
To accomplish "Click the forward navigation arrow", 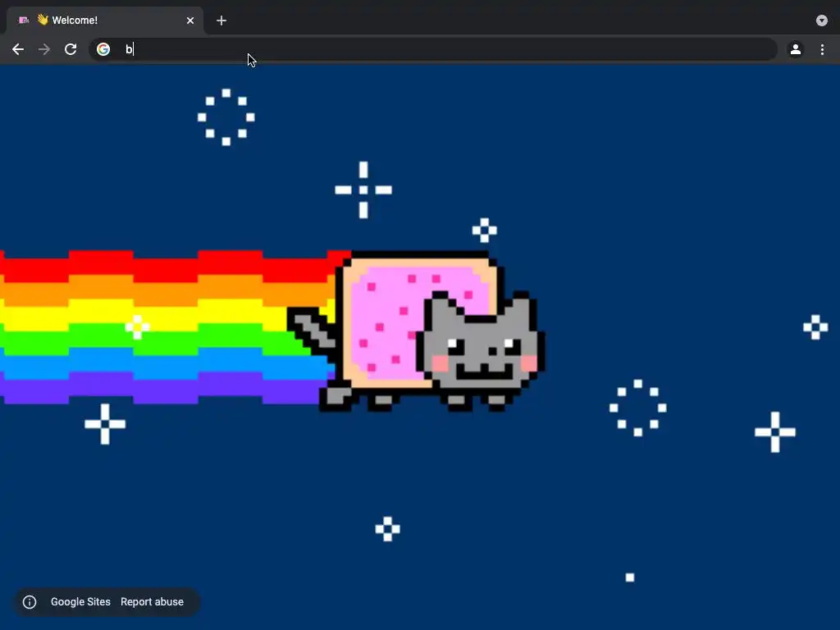I will pyautogui.click(x=44, y=49).
